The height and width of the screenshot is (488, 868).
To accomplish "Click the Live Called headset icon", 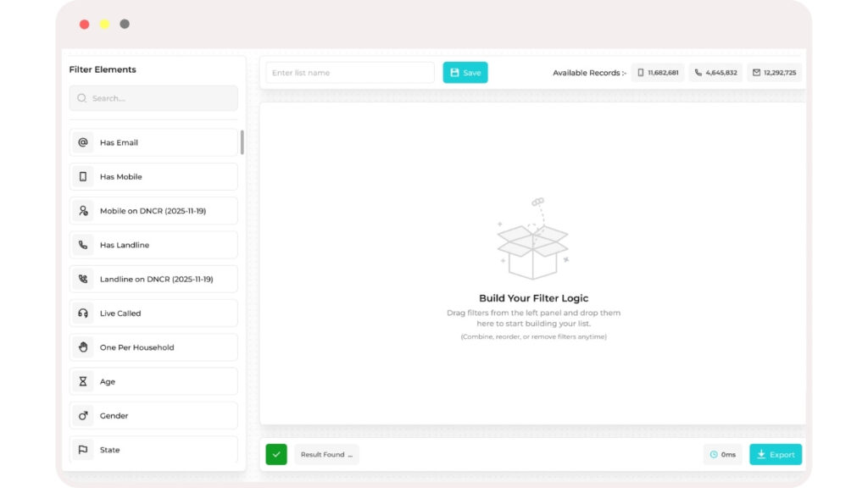I will click(x=83, y=313).
